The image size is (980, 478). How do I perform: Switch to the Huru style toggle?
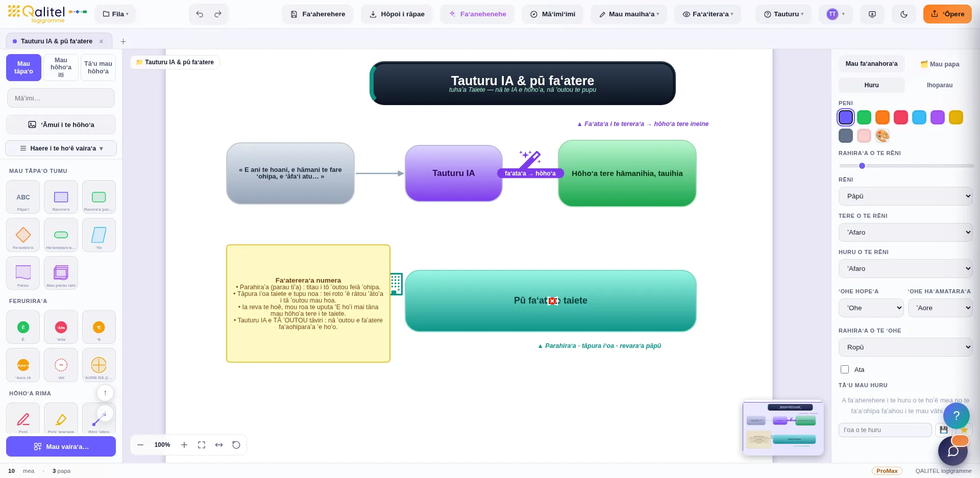coord(872,85)
